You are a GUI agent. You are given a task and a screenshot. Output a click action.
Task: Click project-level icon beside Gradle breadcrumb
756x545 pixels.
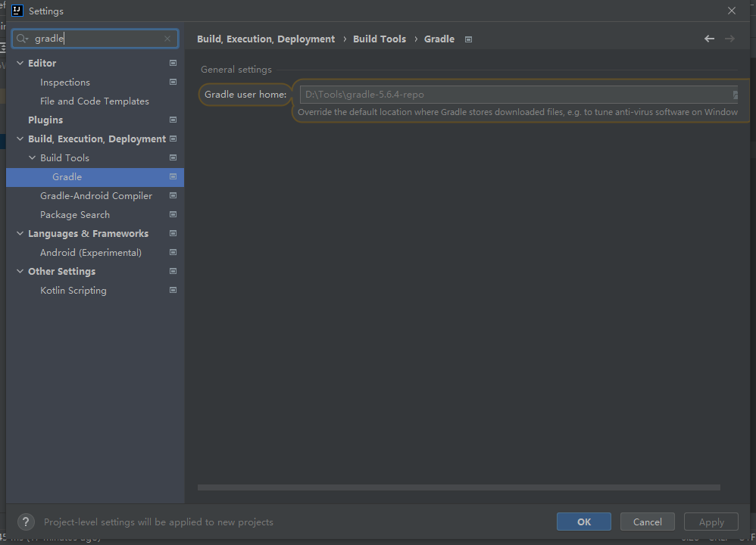(x=468, y=39)
